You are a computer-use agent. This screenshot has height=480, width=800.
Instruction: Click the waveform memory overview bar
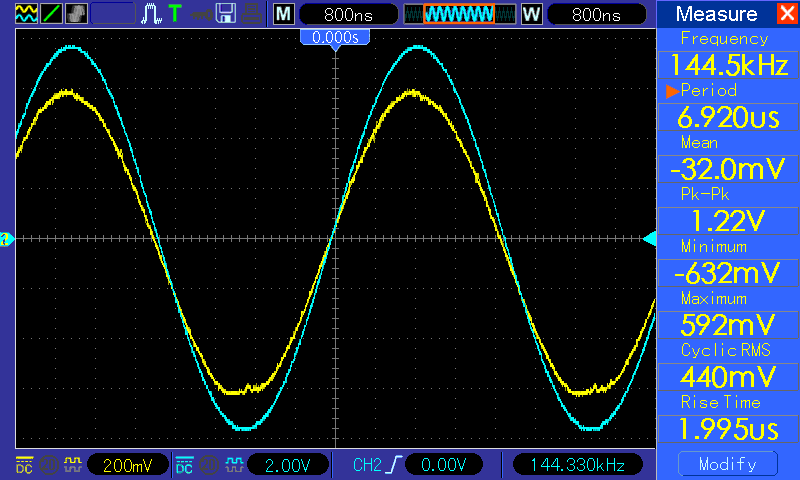tap(459, 14)
